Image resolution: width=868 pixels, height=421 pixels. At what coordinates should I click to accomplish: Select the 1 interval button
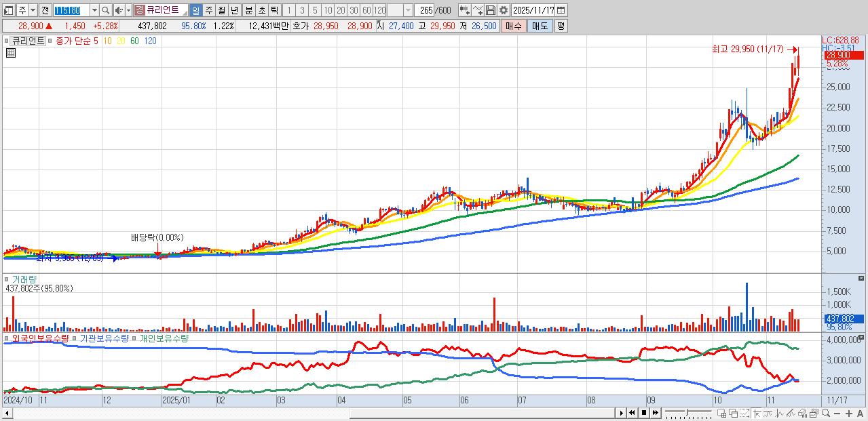click(288, 10)
